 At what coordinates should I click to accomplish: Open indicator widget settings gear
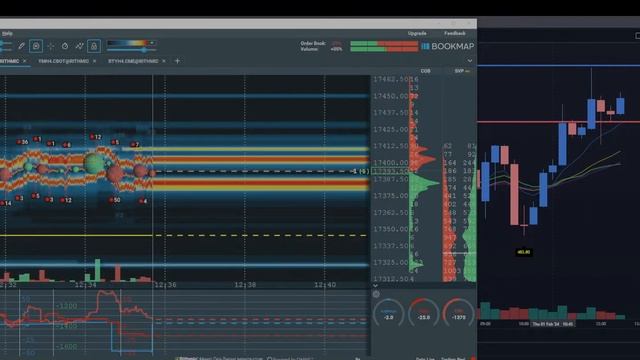(376, 294)
